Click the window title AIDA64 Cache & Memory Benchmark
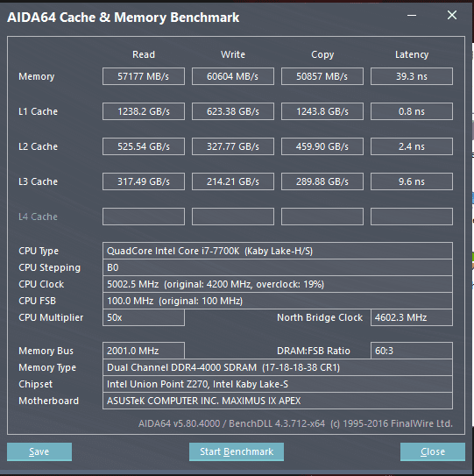 (124, 18)
